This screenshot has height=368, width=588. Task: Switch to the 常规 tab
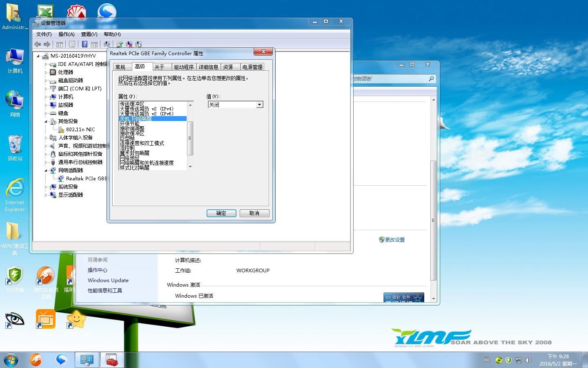click(122, 67)
